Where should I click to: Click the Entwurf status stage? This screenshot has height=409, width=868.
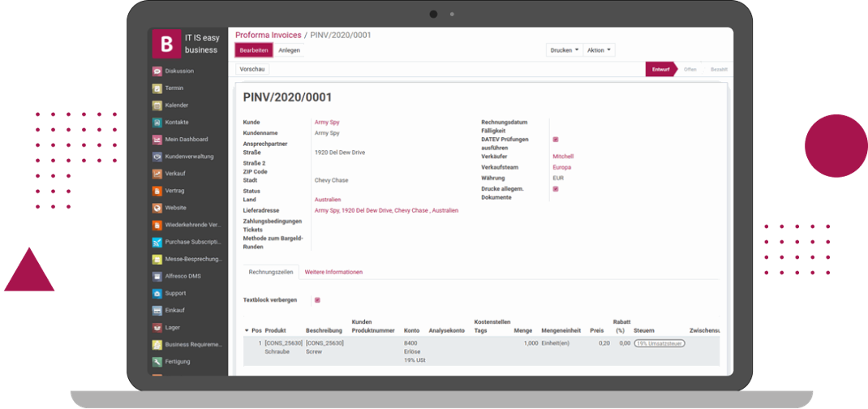(660, 70)
